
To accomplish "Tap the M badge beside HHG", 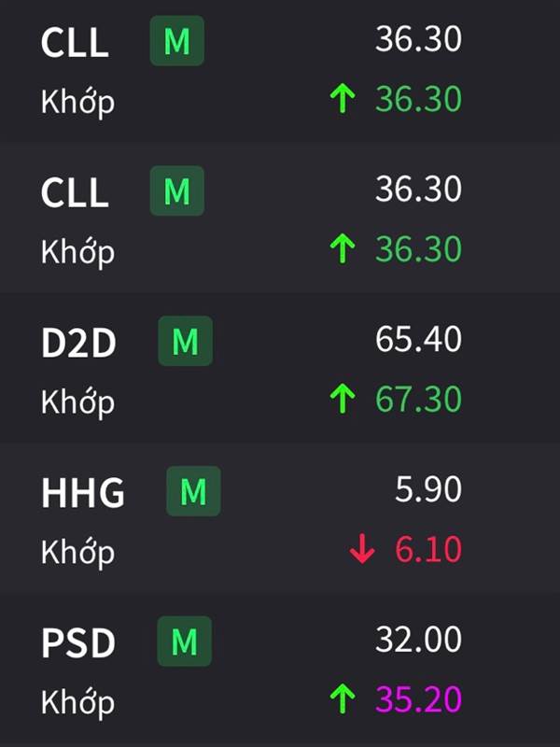I will (x=193, y=491).
